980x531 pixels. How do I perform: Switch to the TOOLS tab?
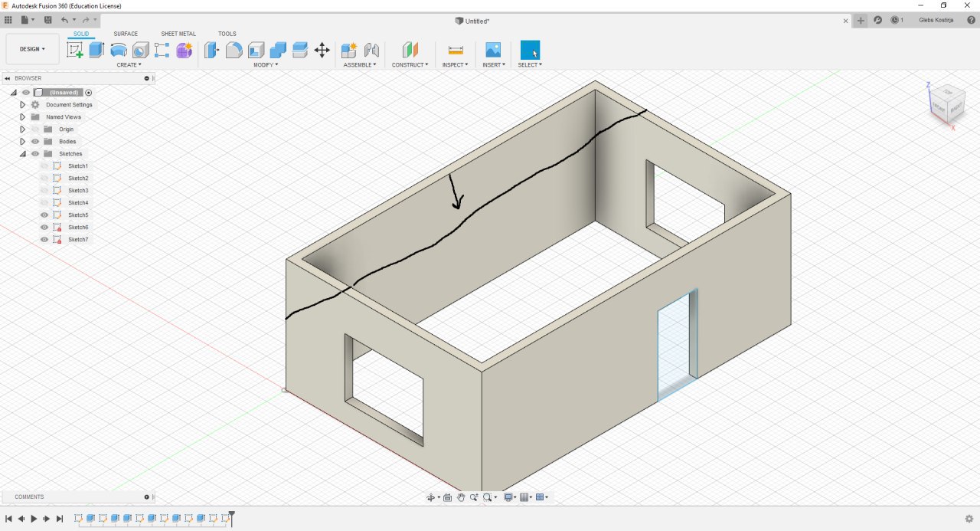click(x=227, y=34)
